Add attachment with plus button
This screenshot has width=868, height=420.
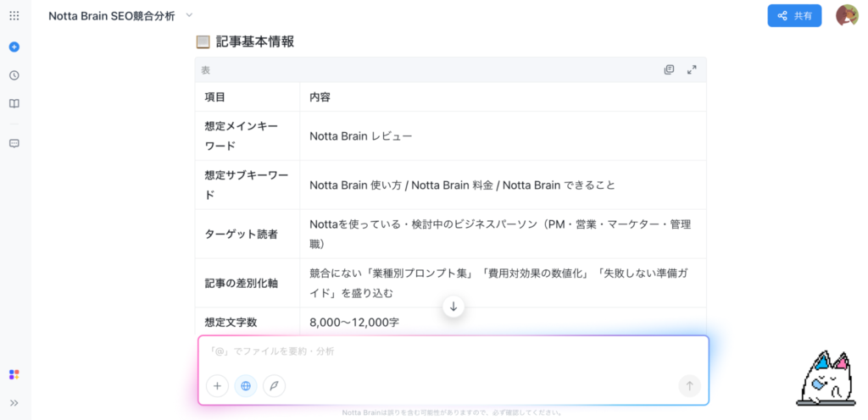(x=217, y=386)
